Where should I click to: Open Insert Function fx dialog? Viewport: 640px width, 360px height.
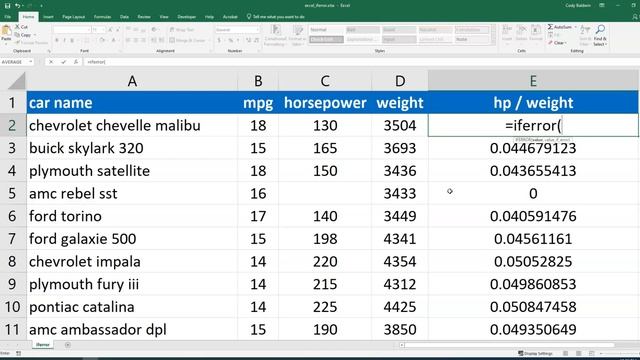[x=76, y=62]
